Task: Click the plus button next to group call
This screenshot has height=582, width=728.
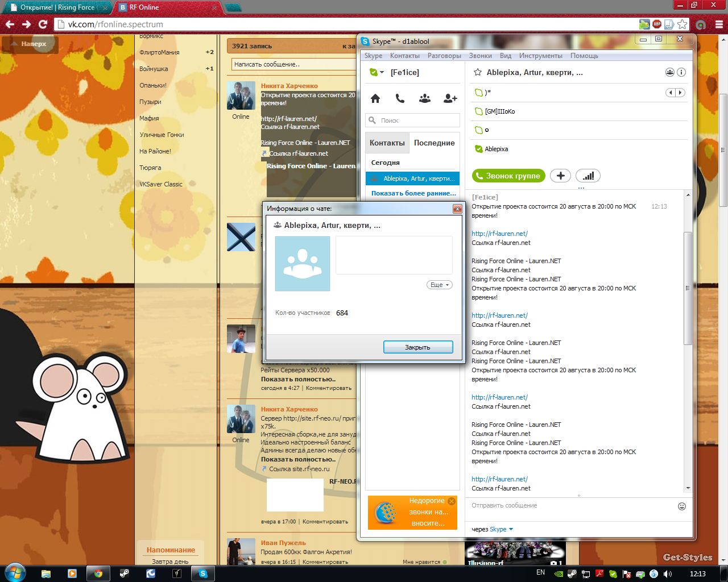Action: 560,176
